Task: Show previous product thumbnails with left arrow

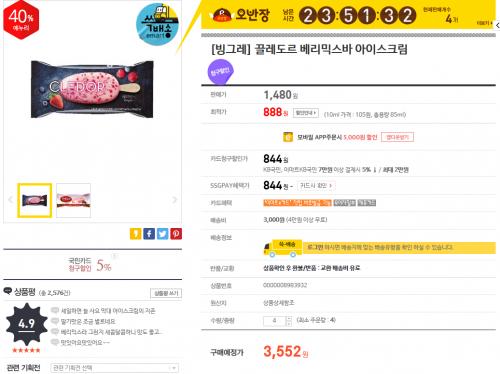Action: pyautogui.click(x=10, y=200)
